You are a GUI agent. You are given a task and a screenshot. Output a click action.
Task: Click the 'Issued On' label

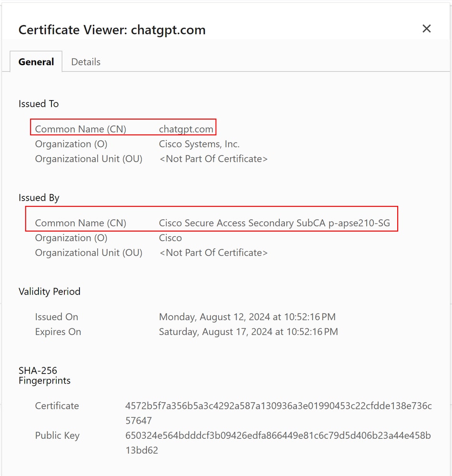coord(57,317)
